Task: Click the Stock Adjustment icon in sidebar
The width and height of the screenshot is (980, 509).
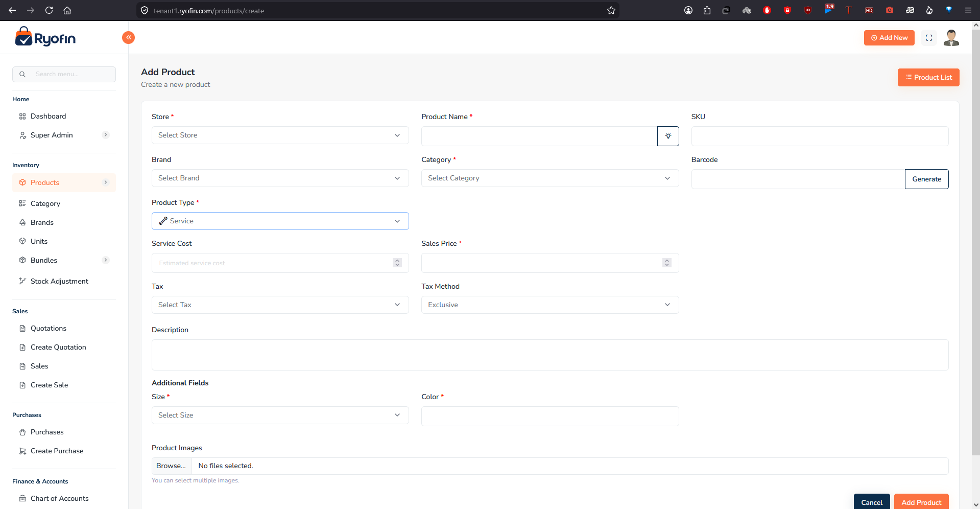Action: pyautogui.click(x=22, y=281)
